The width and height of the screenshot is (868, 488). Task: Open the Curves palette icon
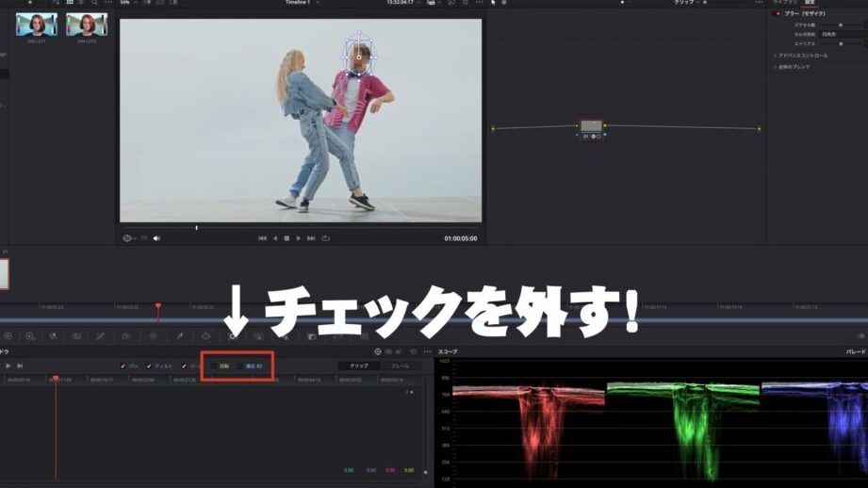coord(100,335)
